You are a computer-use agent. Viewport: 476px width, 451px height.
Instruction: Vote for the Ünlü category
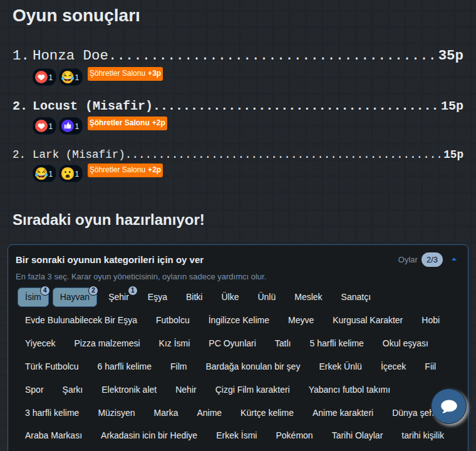(x=267, y=297)
